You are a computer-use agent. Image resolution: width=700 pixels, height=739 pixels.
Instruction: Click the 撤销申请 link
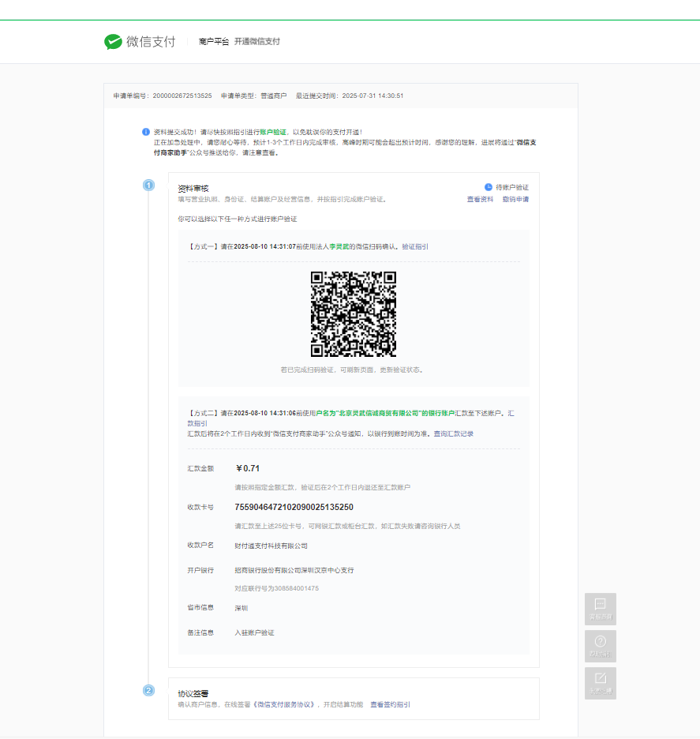515,200
